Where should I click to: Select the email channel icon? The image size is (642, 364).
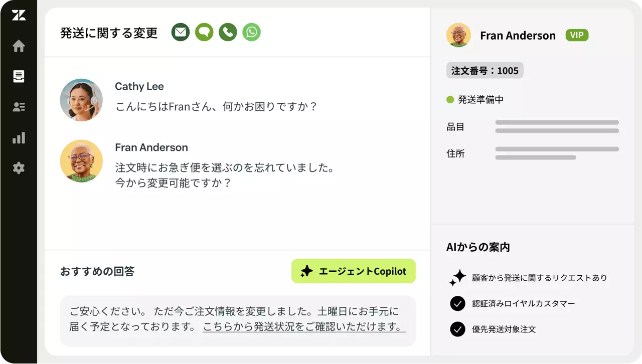coord(181,33)
